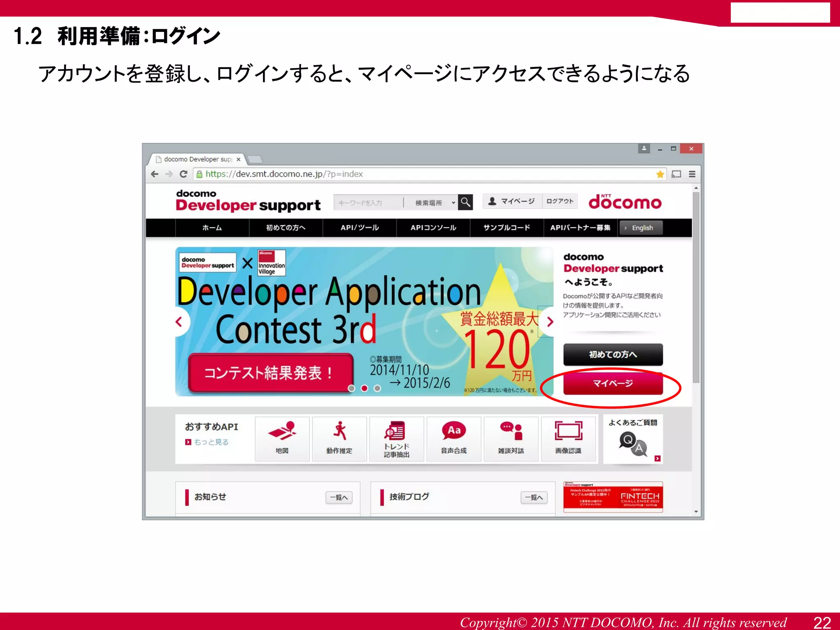This screenshot has height=630, width=840.
Task: Open the 画像認識 API icon
Action: 568,439
